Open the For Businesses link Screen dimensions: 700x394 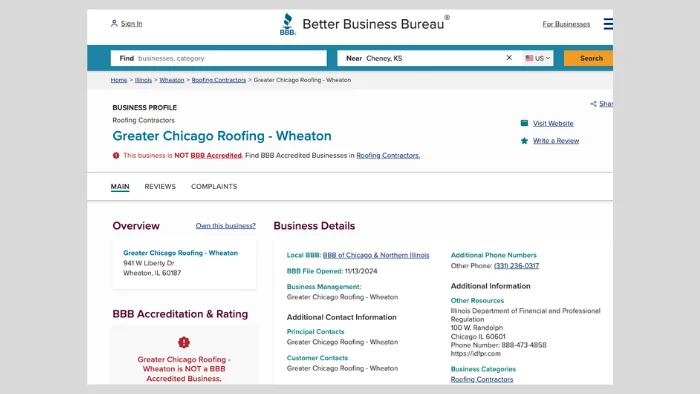(x=566, y=24)
